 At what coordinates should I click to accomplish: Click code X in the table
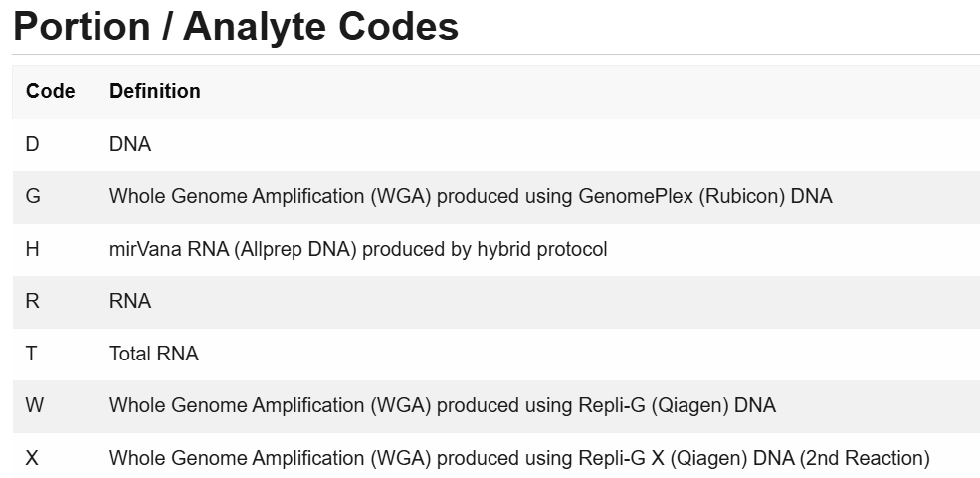point(32,458)
